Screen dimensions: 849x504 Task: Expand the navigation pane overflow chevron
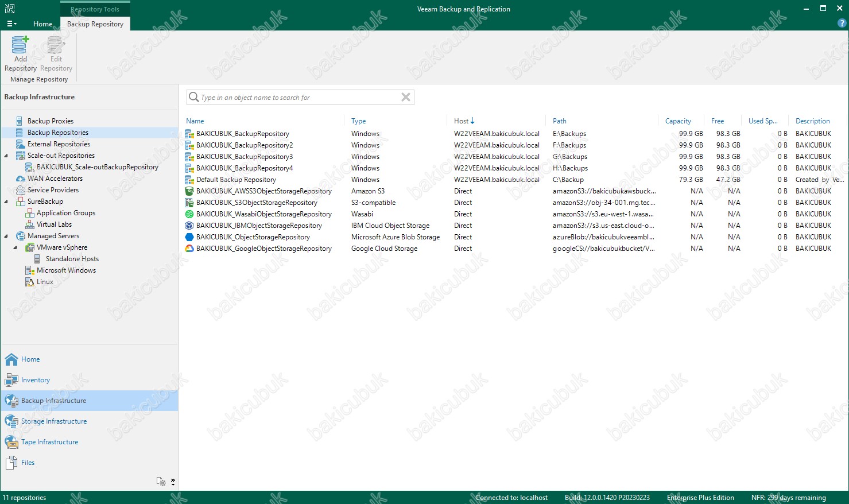click(173, 482)
